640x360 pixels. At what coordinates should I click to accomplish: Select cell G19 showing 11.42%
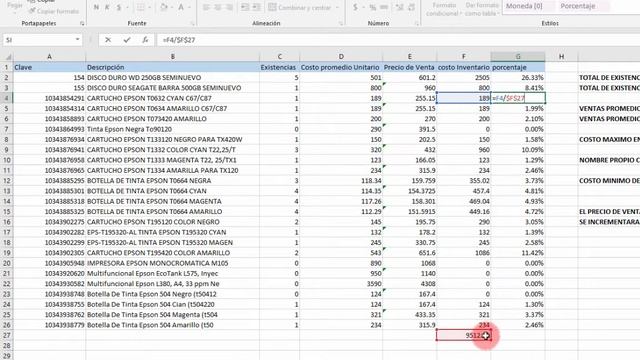coord(518,253)
